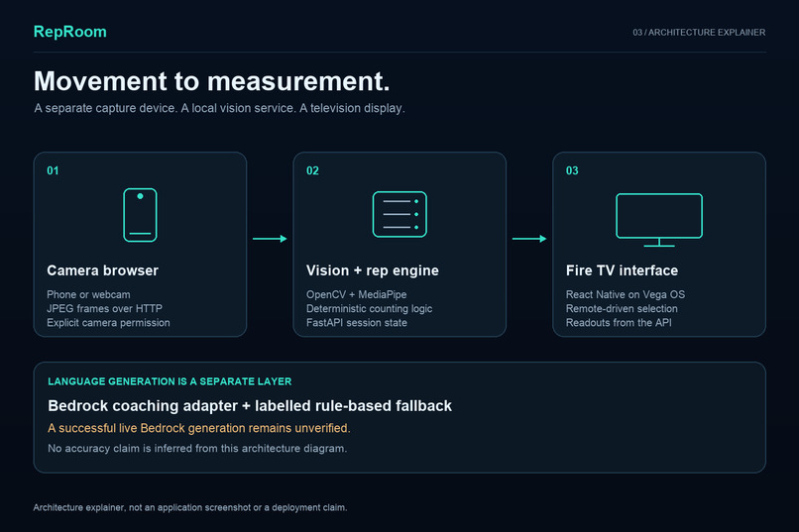
Task: Click the 'JPEG frames over HTTP' line
Action: [104, 308]
